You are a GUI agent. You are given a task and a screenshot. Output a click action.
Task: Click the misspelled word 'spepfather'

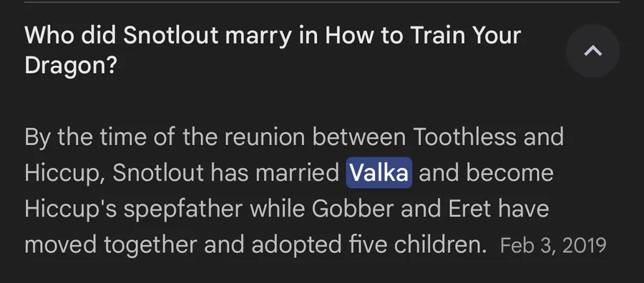pyautogui.click(x=183, y=209)
